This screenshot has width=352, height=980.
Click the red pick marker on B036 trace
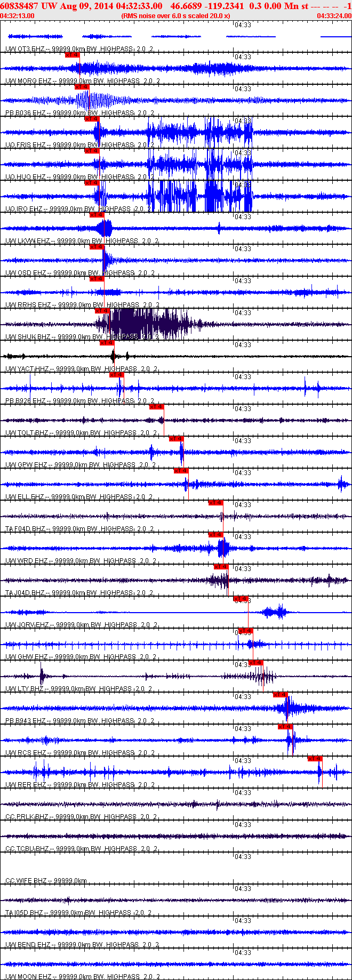(x=82, y=86)
